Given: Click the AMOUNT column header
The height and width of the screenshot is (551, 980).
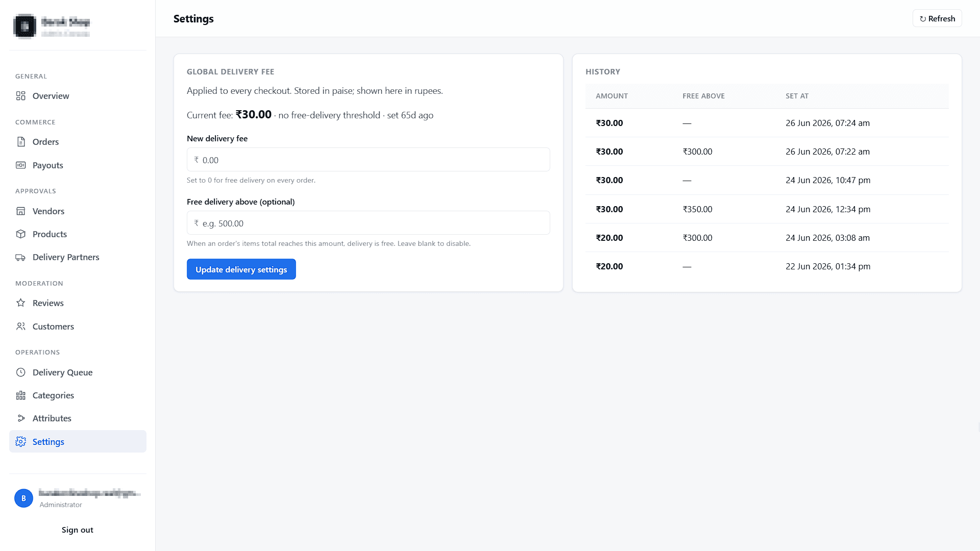Looking at the screenshot, I should coord(611,96).
